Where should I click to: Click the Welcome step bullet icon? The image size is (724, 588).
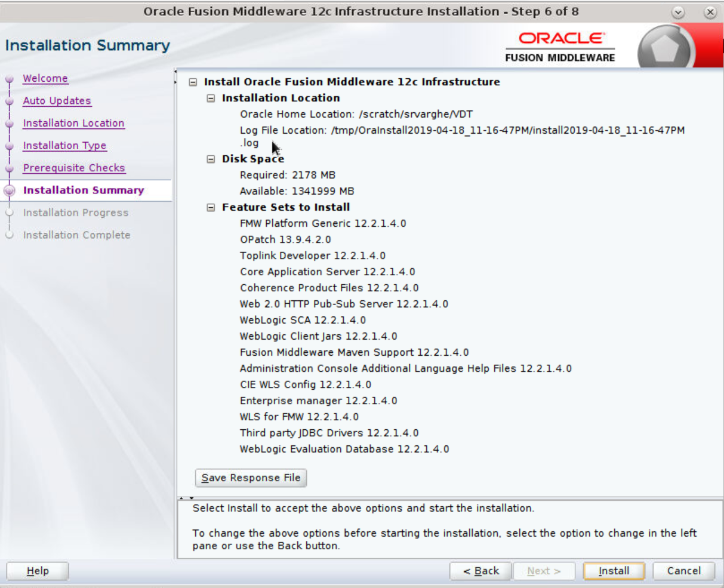pyautogui.click(x=9, y=79)
